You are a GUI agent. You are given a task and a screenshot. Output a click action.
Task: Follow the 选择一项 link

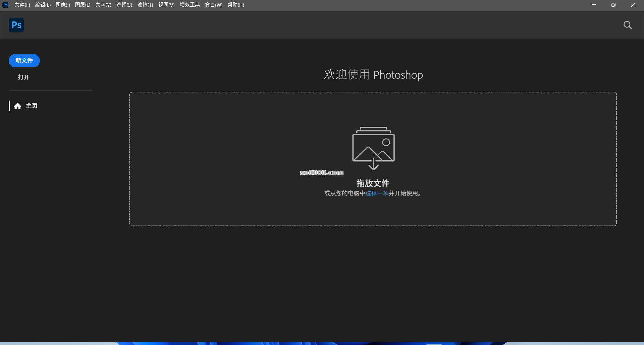pos(377,193)
